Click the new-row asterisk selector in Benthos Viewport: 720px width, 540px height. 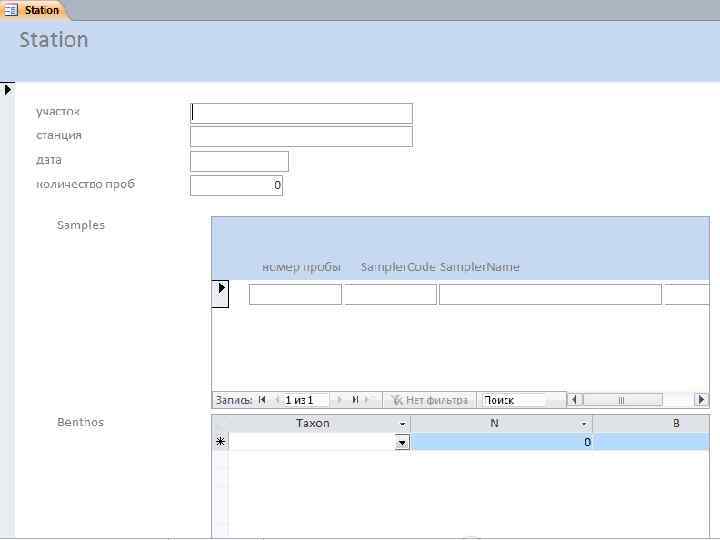(x=220, y=442)
